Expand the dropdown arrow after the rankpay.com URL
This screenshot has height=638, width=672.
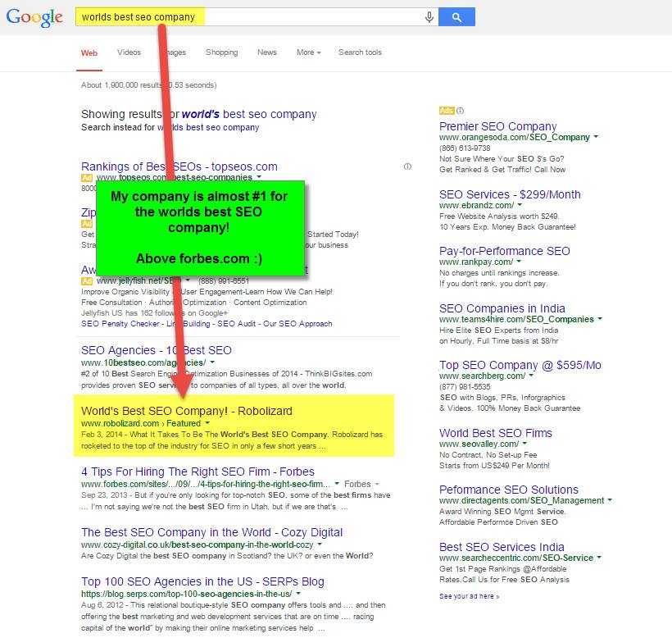pyautogui.click(x=519, y=262)
